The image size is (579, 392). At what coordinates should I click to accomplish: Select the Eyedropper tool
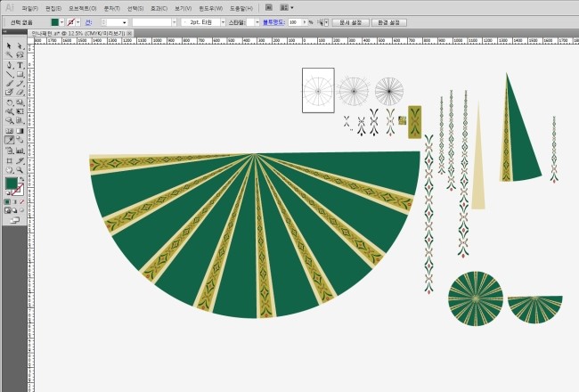click(9, 140)
